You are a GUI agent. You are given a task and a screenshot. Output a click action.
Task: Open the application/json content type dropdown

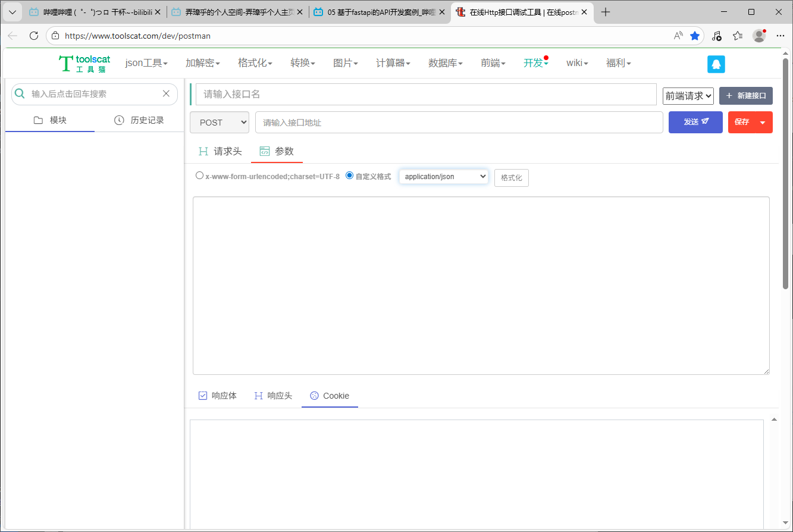point(443,177)
